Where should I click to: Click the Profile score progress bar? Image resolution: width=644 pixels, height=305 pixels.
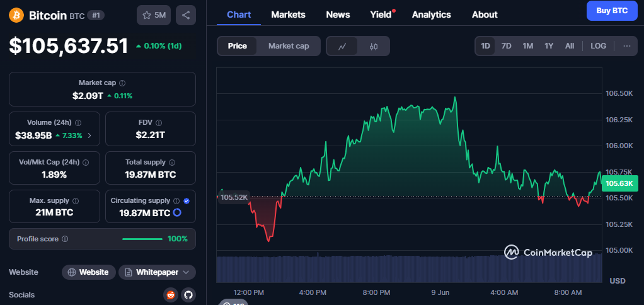pos(142,239)
